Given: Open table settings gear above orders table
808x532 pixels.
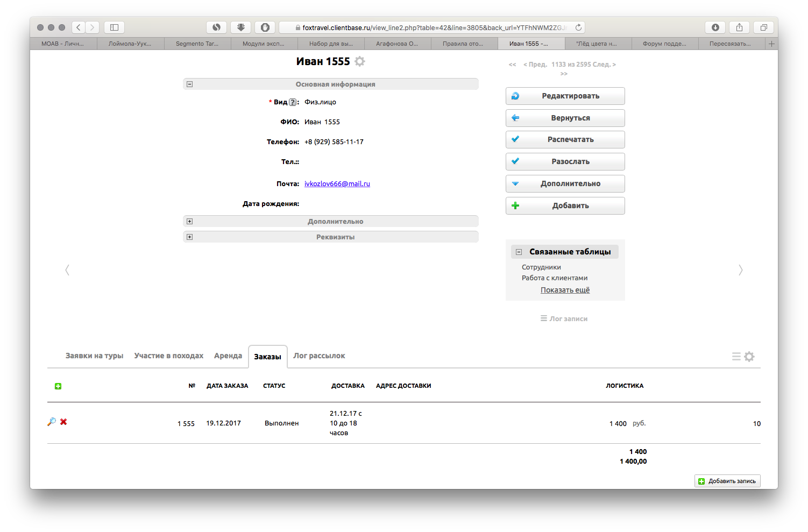Looking at the screenshot, I should (749, 357).
